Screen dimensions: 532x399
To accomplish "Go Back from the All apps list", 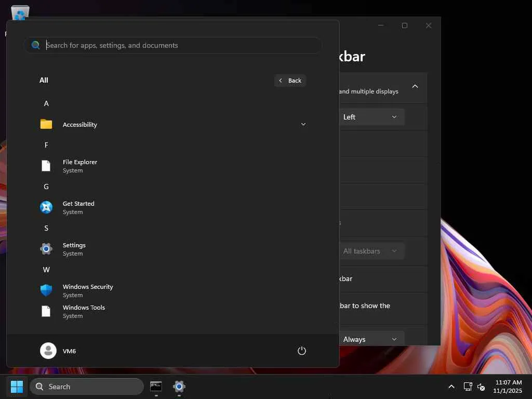I will (x=290, y=81).
